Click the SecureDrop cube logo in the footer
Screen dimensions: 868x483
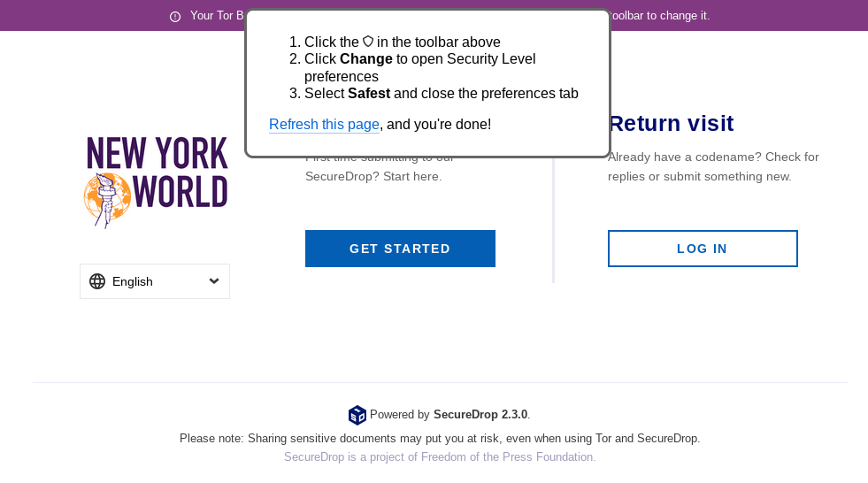tap(357, 415)
